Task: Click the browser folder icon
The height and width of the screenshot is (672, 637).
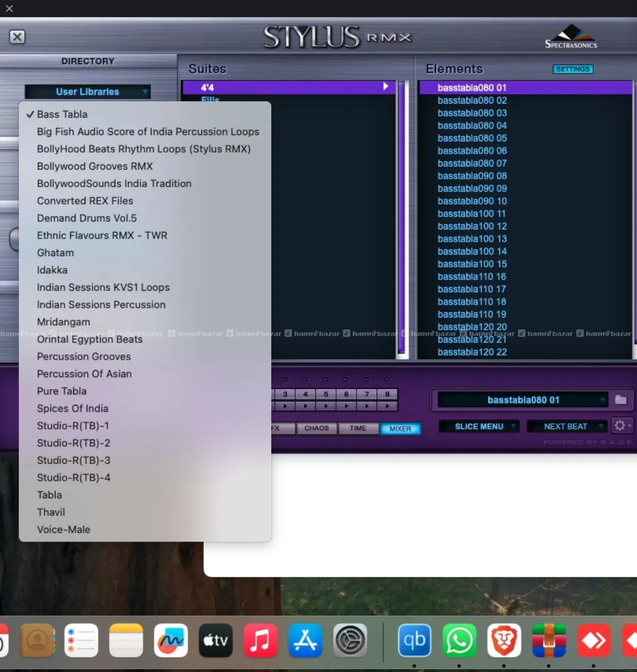Action: tap(621, 399)
